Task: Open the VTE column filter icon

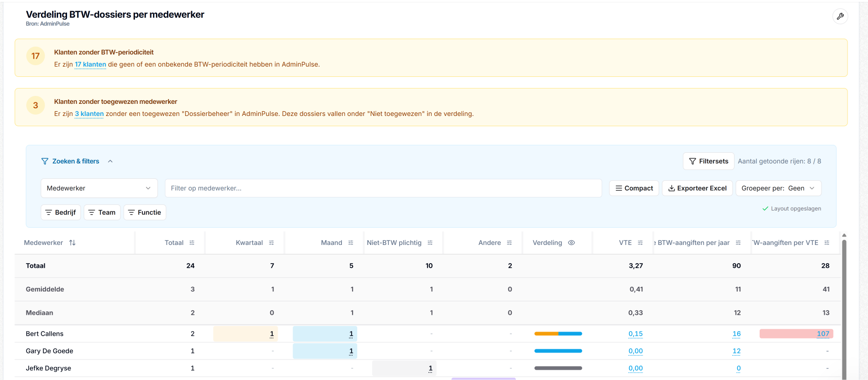Action: [640, 243]
